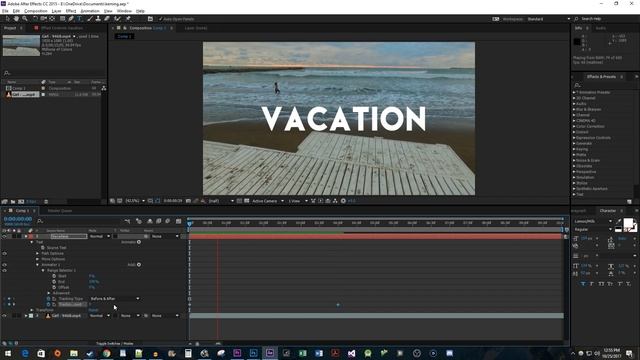Open the Composition menu
This screenshot has width=640, height=360.
coord(36,11)
